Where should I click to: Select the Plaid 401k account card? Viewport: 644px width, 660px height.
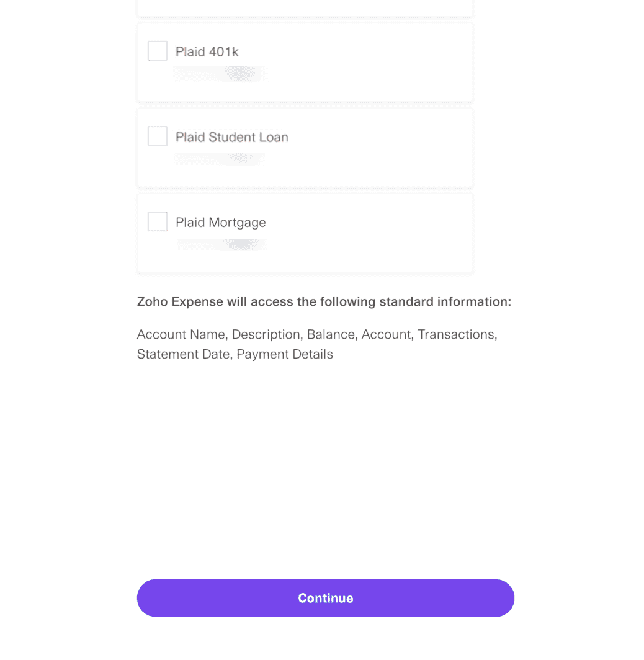pos(305,62)
